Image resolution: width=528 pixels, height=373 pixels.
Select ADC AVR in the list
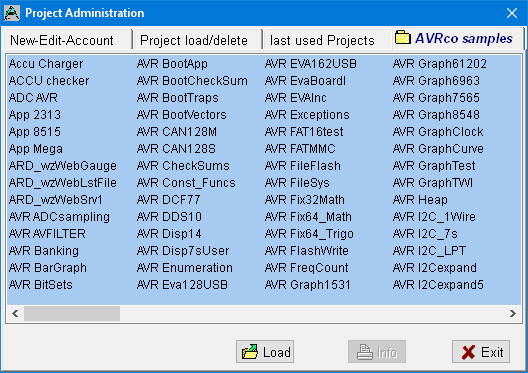tap(33, 98)
